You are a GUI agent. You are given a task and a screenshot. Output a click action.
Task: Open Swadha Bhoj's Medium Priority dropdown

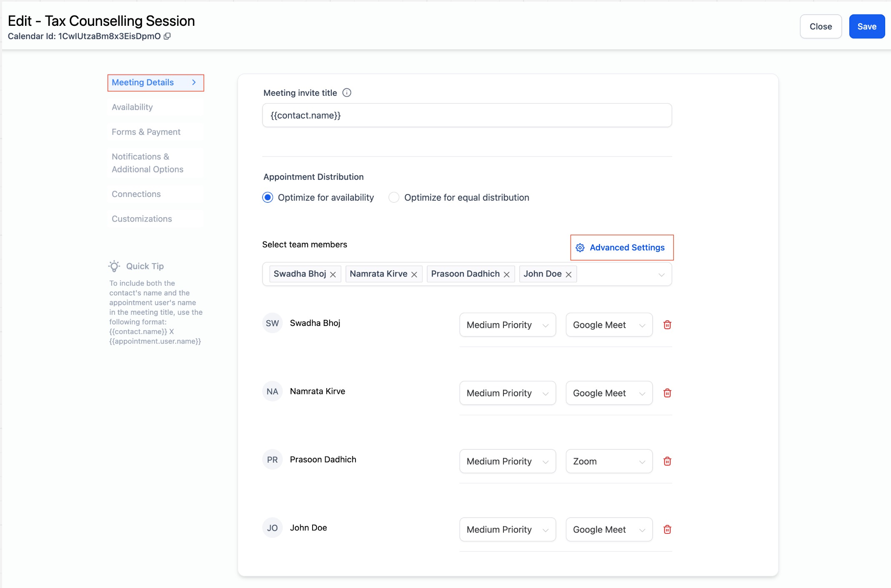pyautogui.click(x=507, y=325)
